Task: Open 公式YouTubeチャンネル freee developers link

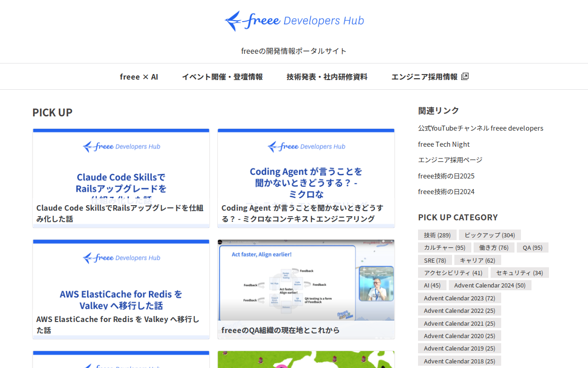Action: tap(481, 128)
